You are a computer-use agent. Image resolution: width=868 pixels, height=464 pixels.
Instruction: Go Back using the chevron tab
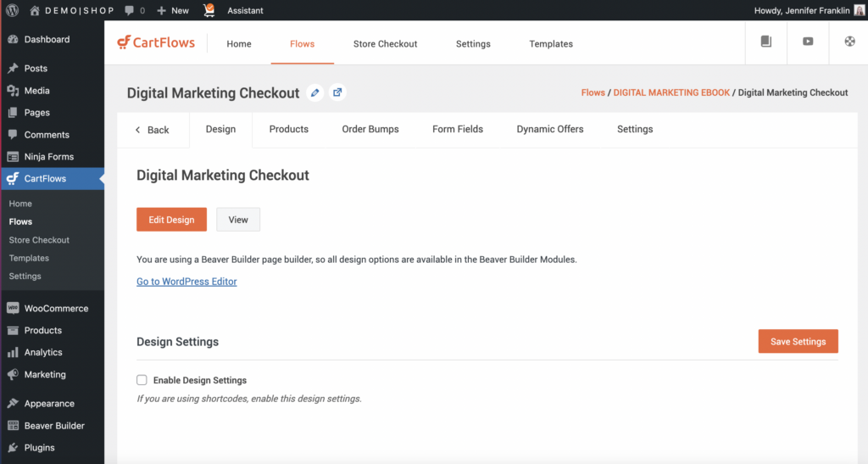153,130
